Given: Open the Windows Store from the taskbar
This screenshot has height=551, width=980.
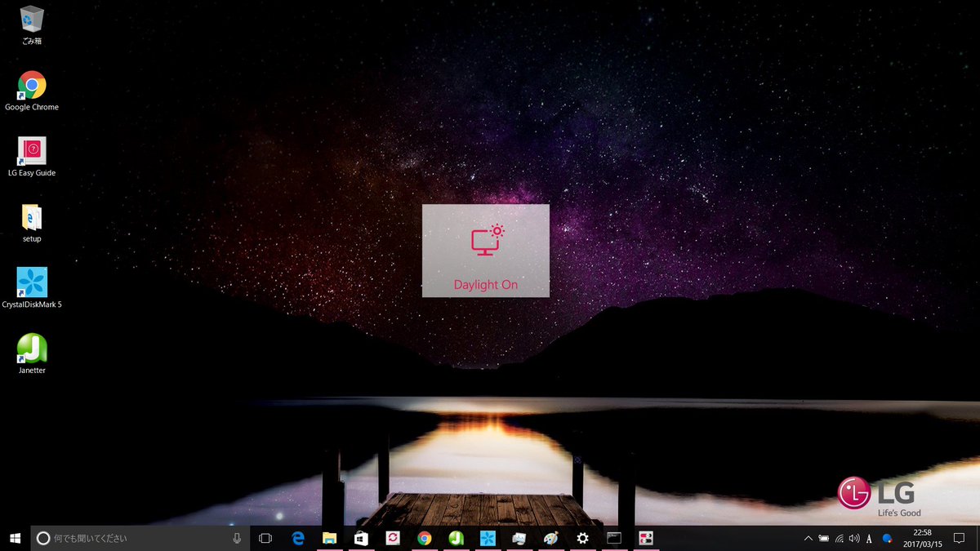Looking at the screenshot, I should [x=361, y=538].
